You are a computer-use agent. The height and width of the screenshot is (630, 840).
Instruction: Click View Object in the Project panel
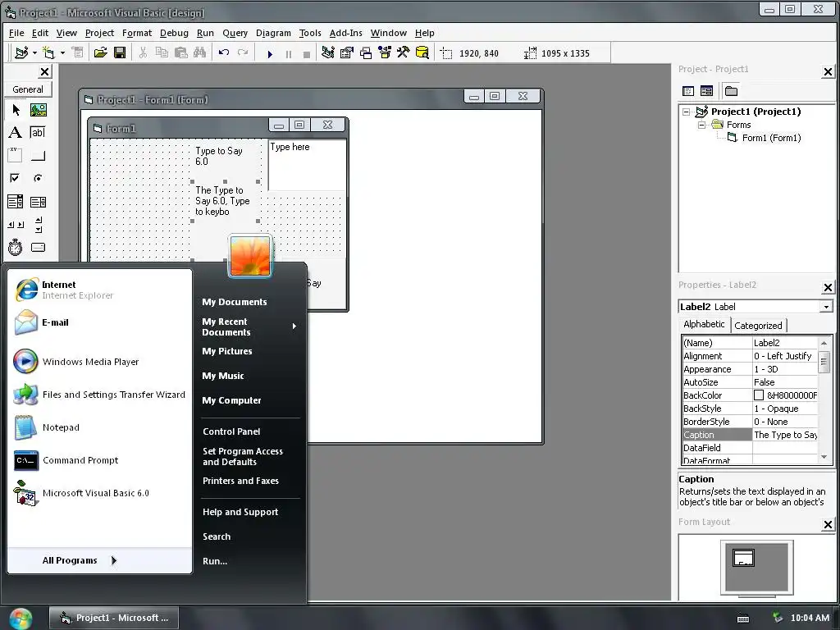706,91
